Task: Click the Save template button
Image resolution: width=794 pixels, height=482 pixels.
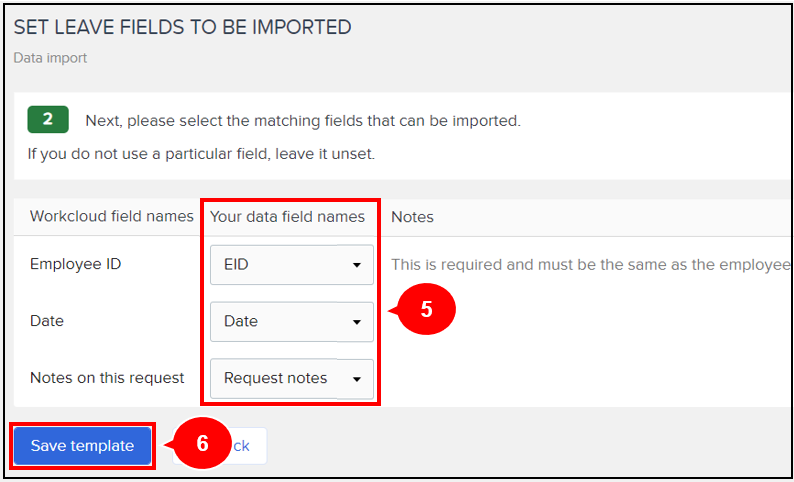Action: point(83,446)
